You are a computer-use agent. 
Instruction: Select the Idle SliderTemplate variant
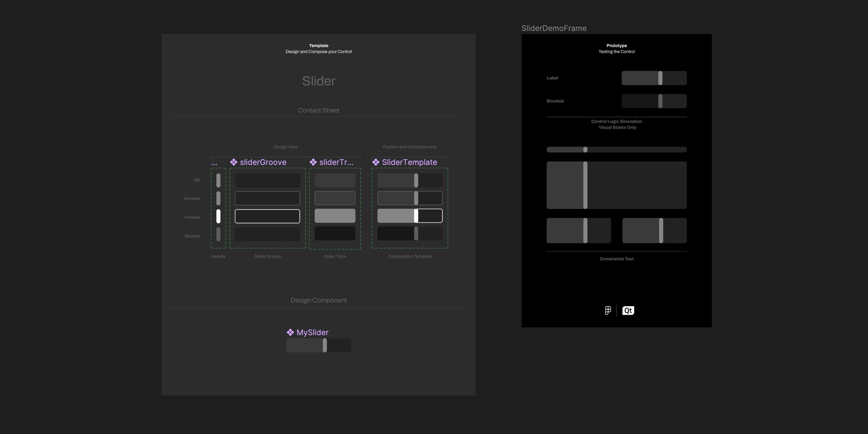tap(410, 180)
